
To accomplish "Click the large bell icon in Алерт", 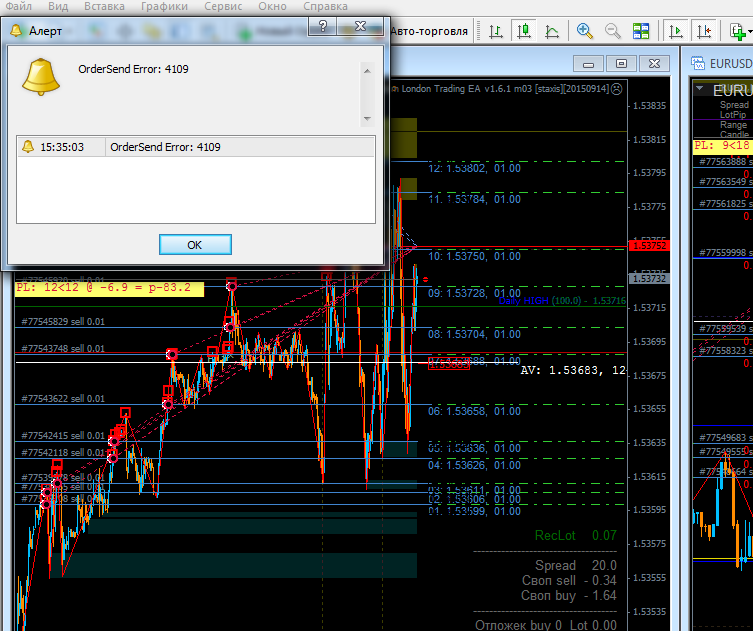I will coord(41,77).
